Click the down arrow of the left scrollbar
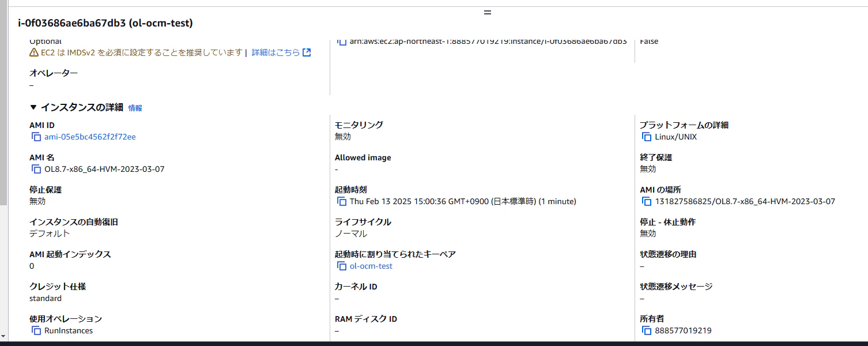868x346 pixels. (x=3, y=336)
